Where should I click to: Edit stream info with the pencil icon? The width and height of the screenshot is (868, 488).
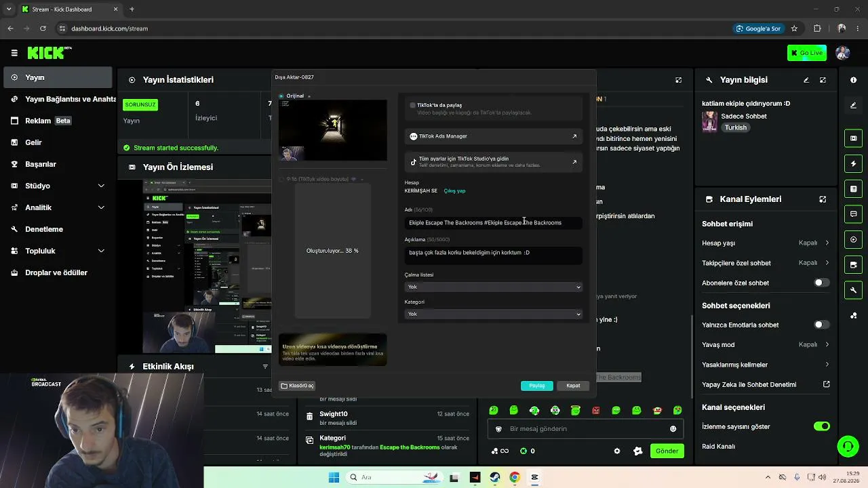(806, 80)
